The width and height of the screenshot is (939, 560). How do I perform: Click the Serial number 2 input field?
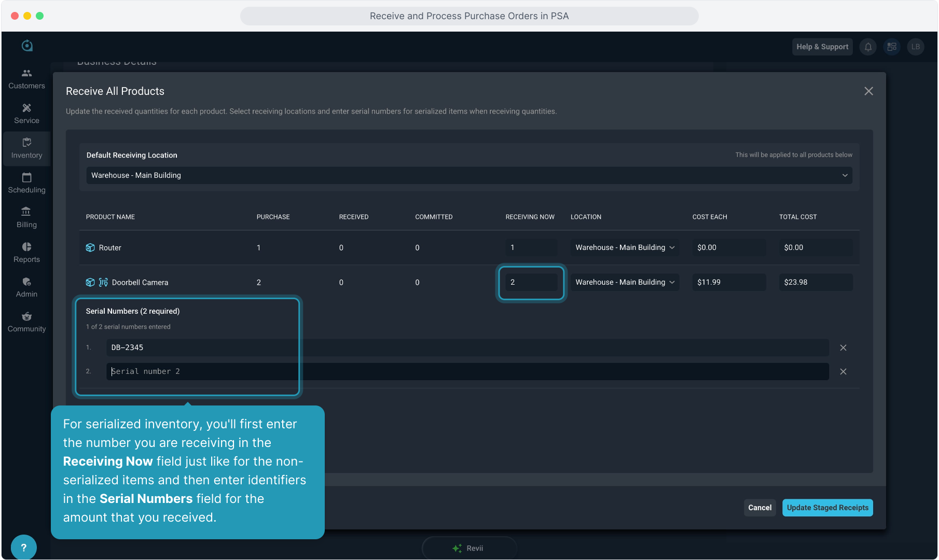[467, 372]
